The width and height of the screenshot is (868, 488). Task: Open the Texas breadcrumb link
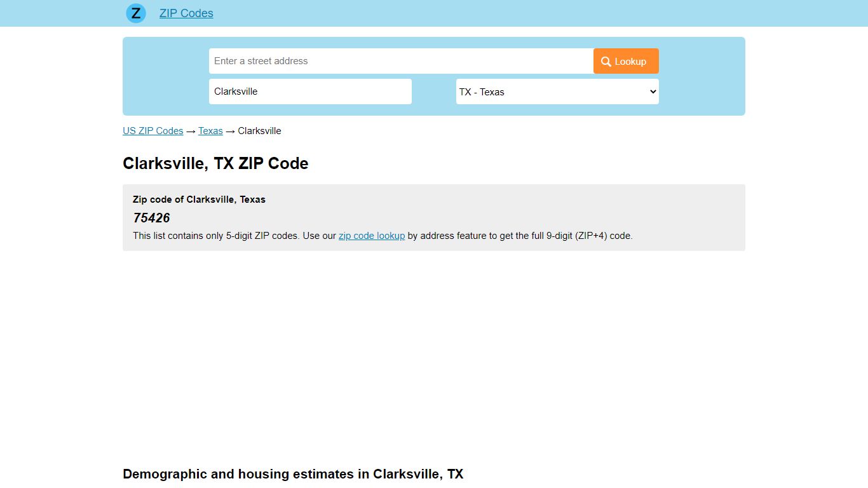pos(210,131)
